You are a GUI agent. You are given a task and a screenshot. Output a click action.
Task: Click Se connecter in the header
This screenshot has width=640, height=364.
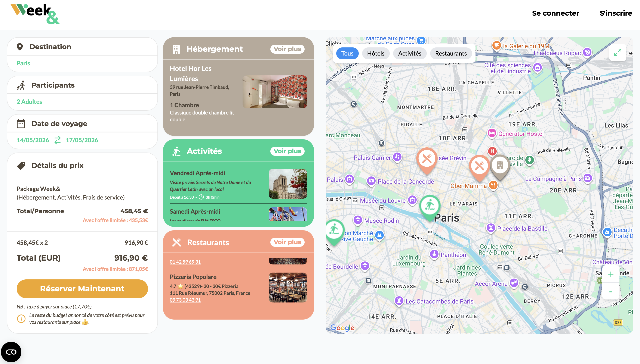click(x=555, y=13)
